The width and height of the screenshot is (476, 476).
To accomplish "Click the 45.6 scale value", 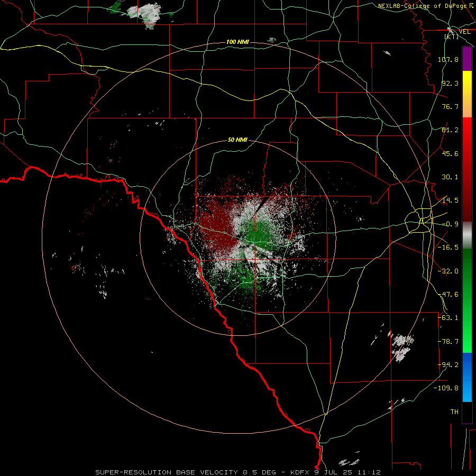I will click(450, 153).
